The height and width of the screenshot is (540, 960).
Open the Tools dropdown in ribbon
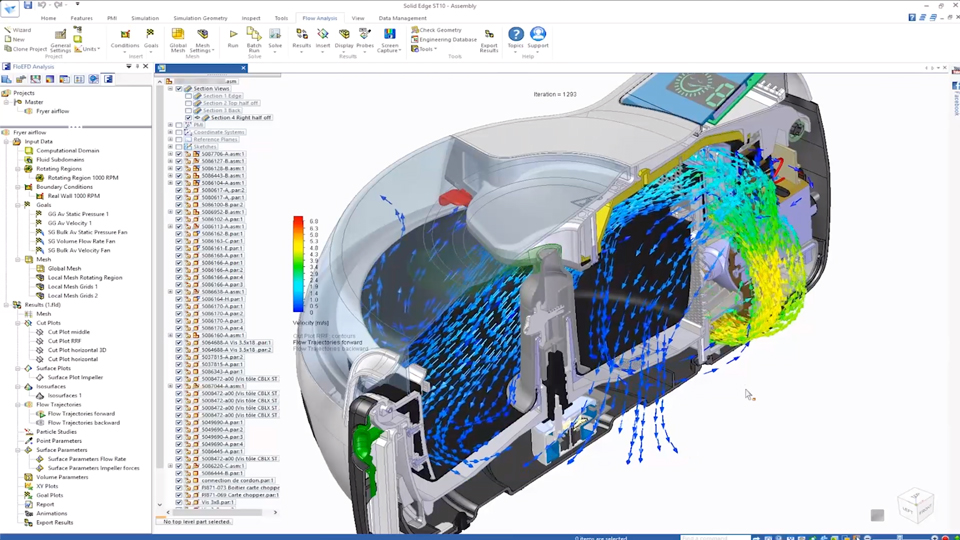pyautogui.click(x=424, y=49)
